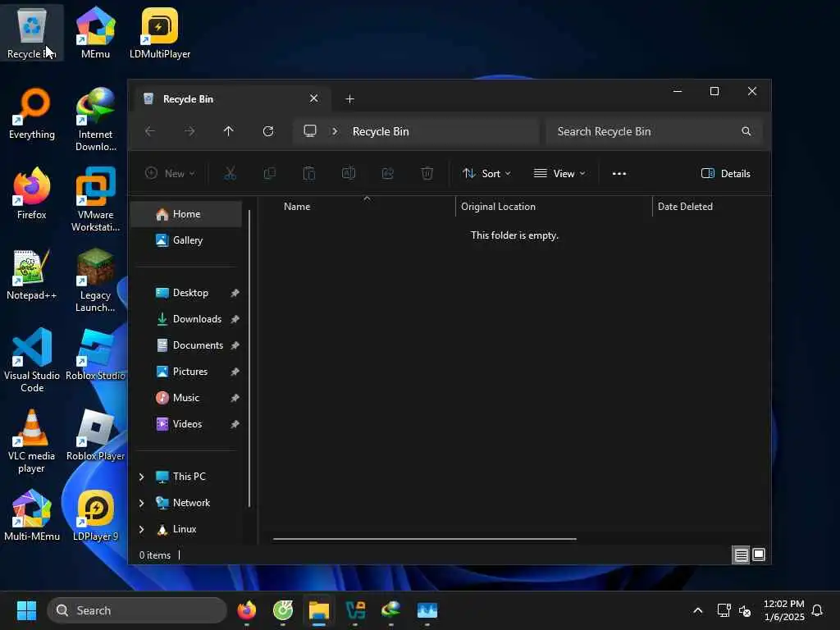Open the clock and date panel
The width and height of the screenshot is (840, 630).
(783, 610)
